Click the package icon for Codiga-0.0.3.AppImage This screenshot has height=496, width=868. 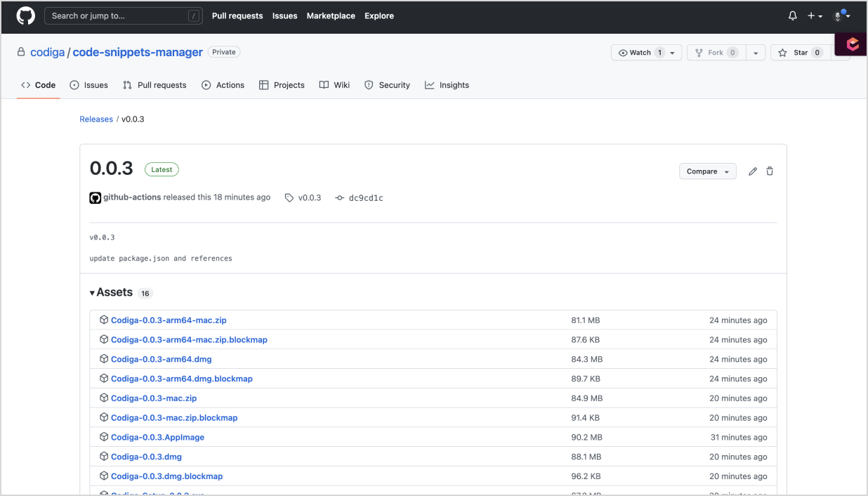click(x=104, y=437)
